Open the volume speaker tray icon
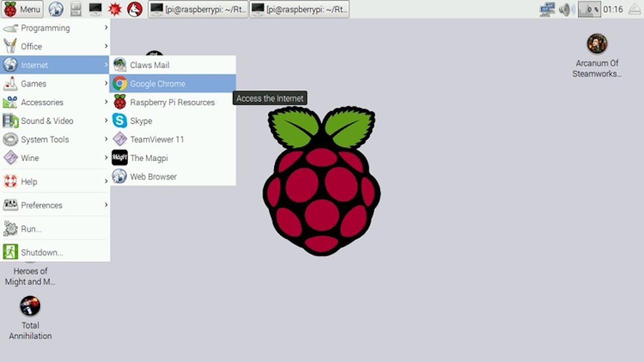The image size is (644, 362). pyautogui.click(x=567, y=9)
